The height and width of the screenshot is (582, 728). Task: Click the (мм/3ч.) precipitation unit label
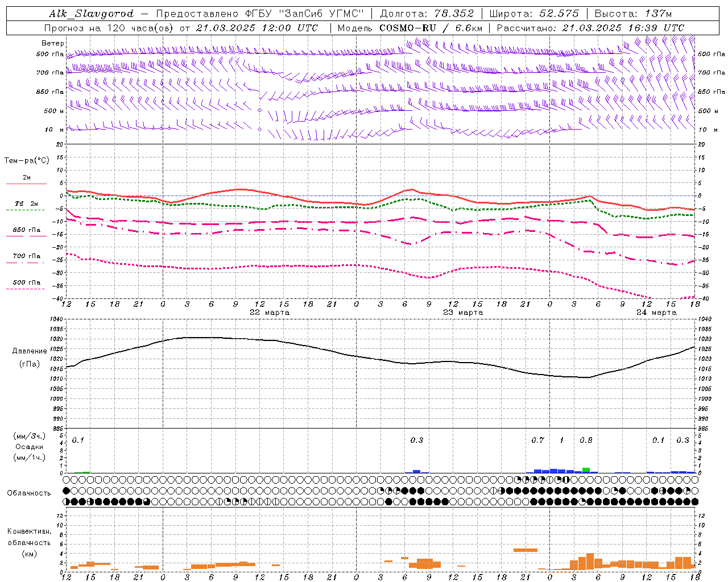(30, 436)
